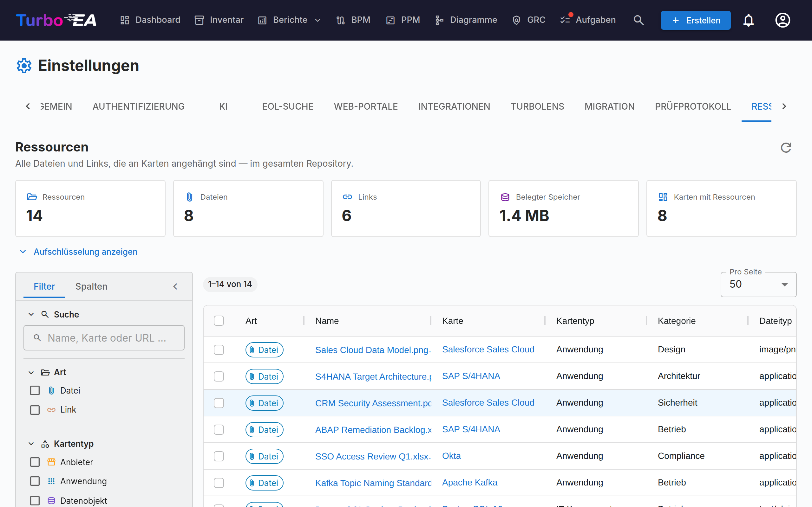Collapse the filter panel with the left chevron
Screen dimensions: 812x507
175,286
